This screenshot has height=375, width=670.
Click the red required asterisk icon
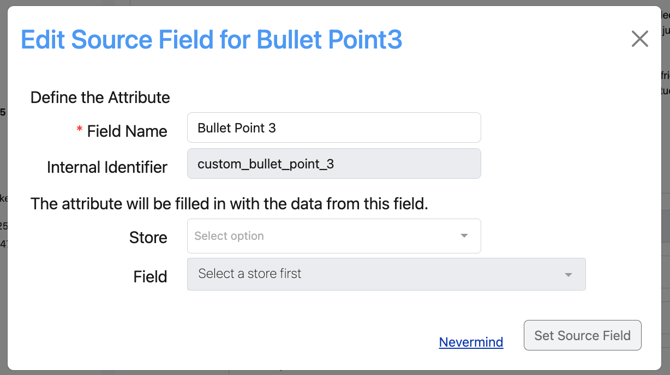pos(79,129)
